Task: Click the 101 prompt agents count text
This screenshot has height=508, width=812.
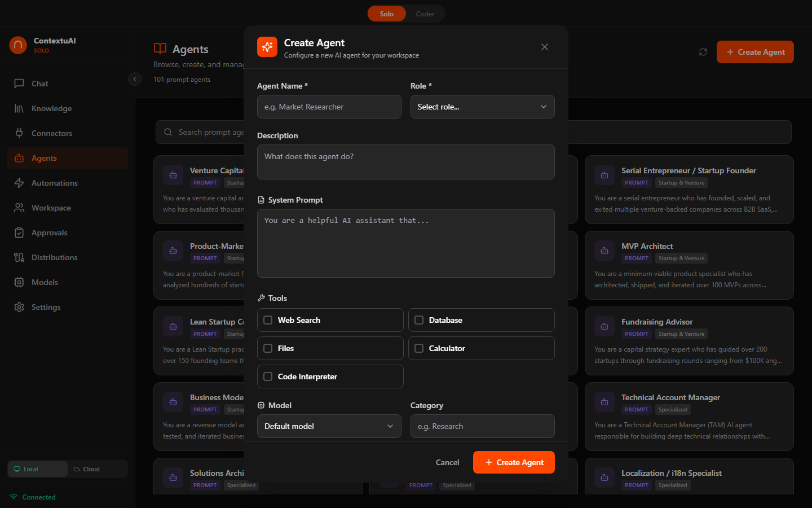Action: [x=182, y=80]
